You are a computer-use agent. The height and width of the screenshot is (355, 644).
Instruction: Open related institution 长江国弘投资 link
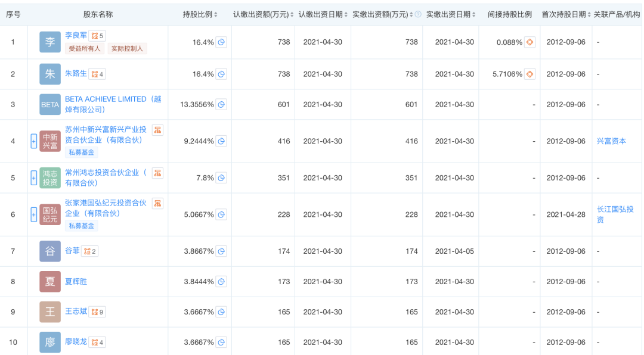click(615, 214)
